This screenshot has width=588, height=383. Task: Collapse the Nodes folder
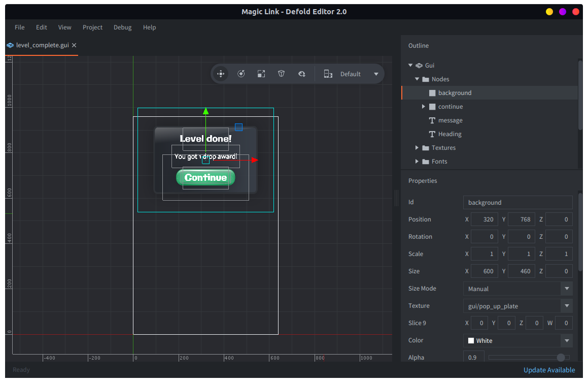point(417,79)
